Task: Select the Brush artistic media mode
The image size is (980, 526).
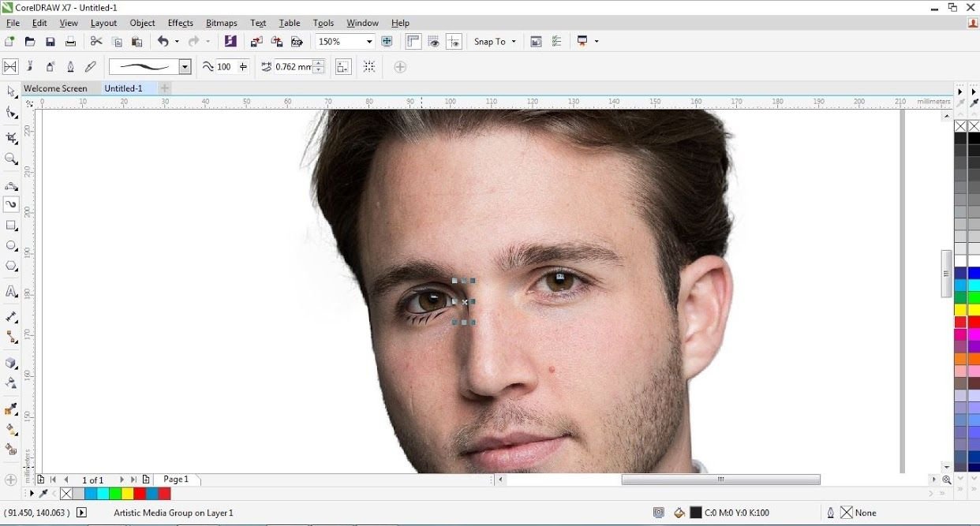Action: click(x=31, y=67)
